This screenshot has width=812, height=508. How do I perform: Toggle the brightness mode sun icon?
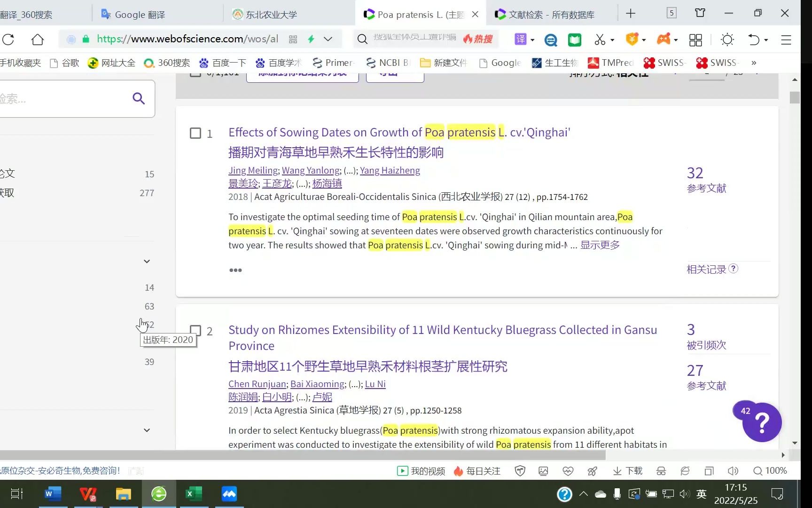pos(727,40)
